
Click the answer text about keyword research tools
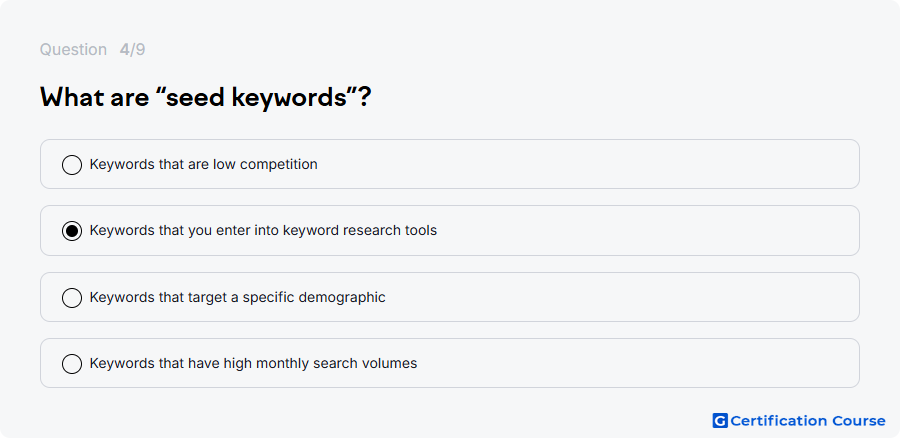point(263,230)
